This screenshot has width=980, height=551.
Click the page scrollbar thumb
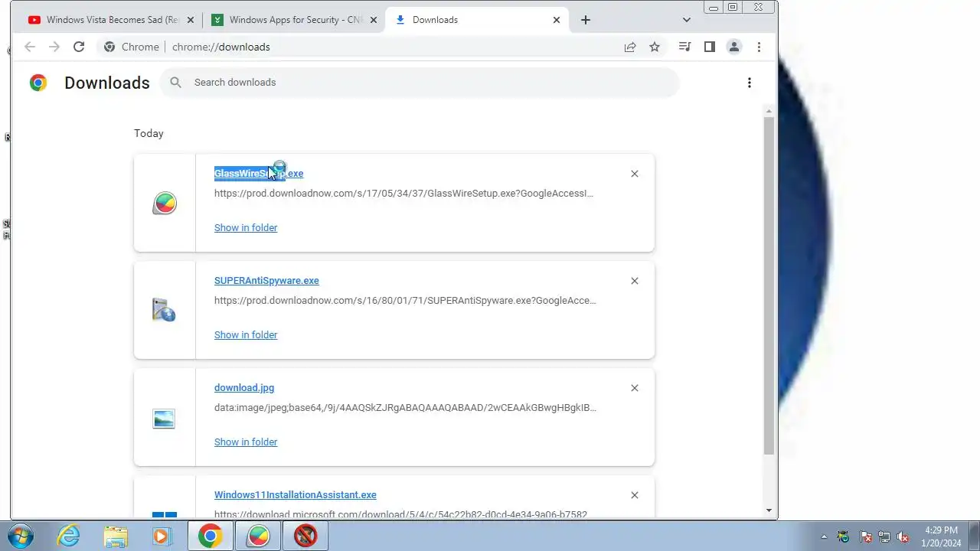[769, 285]
